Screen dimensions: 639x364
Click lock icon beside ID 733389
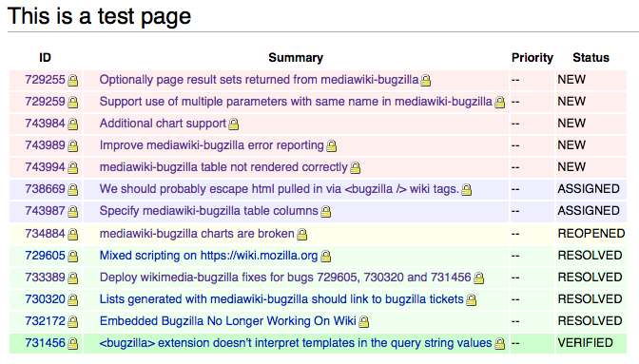click(73, 278)
